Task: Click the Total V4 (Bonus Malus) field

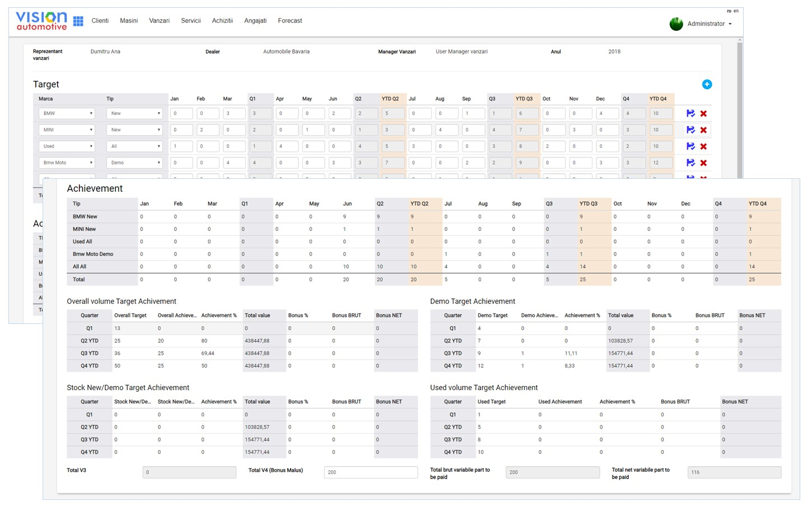Action: pyautogui.click(x=371, y=472)
